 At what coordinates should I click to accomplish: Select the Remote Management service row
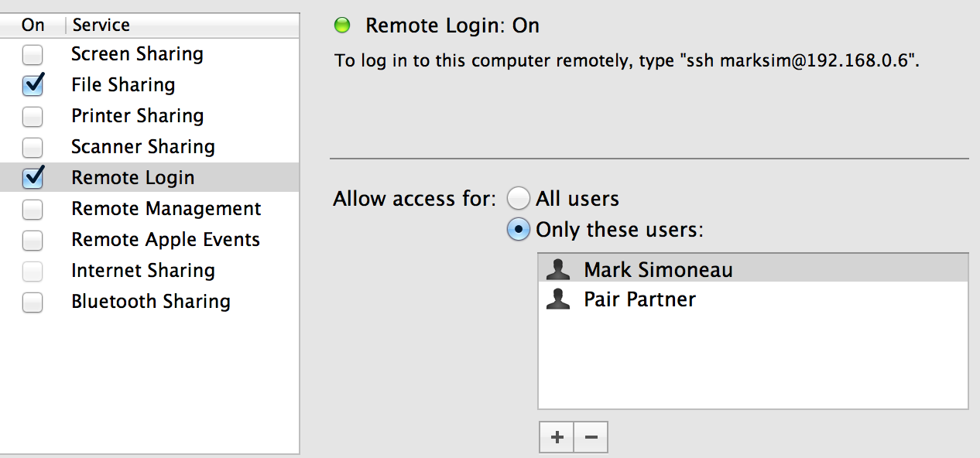tap(149, 209)
